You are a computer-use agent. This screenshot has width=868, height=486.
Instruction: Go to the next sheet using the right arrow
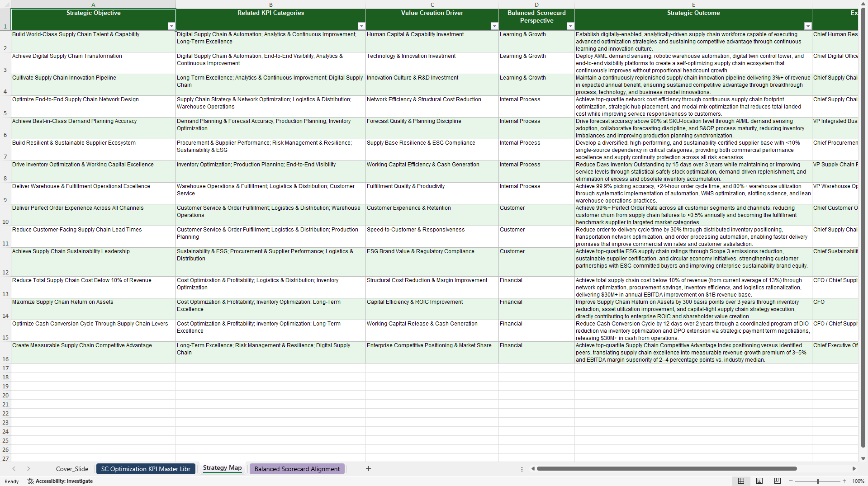(28, 469)
